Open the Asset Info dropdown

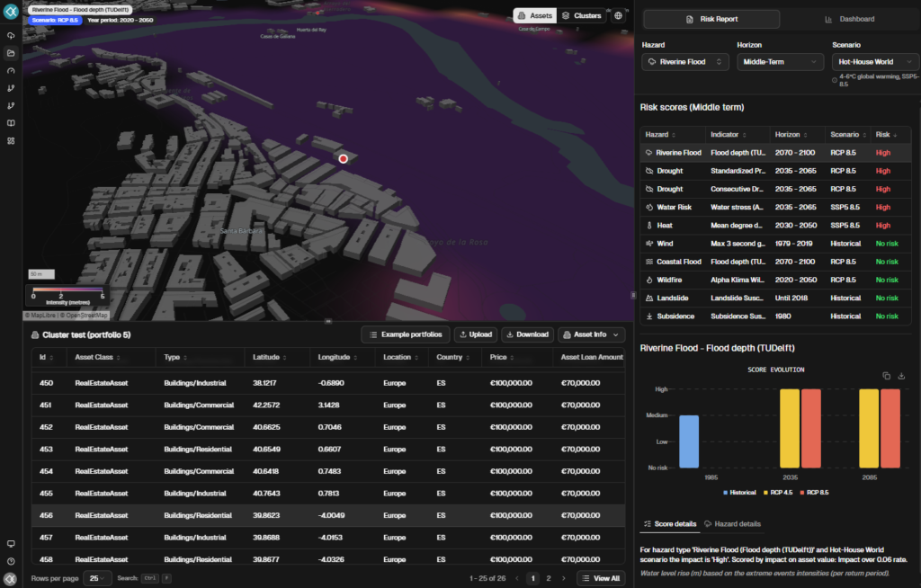point(591,334)
